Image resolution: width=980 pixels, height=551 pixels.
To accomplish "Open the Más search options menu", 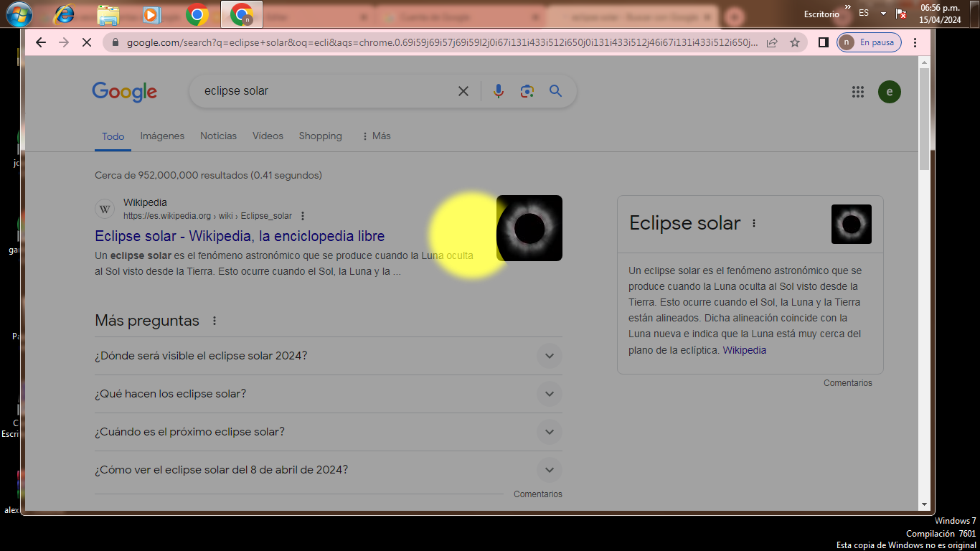I will pyautogui.click(x=376, y=136).
